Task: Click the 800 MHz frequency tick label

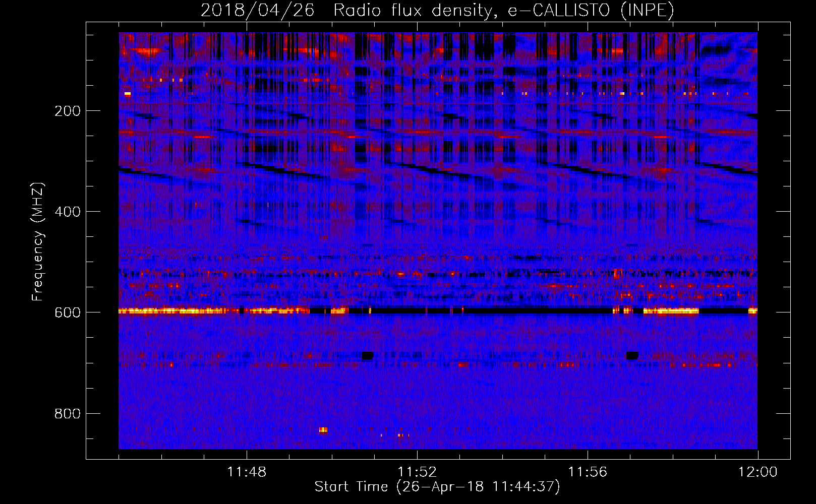Action: point(68,414)
